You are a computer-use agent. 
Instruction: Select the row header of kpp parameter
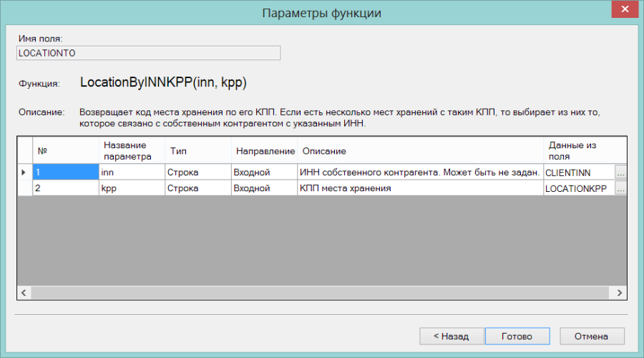(24, 188)
